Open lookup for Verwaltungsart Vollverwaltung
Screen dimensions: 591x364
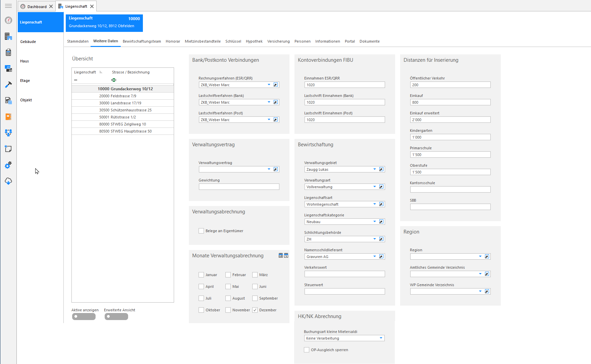click(x=381, y=187)
